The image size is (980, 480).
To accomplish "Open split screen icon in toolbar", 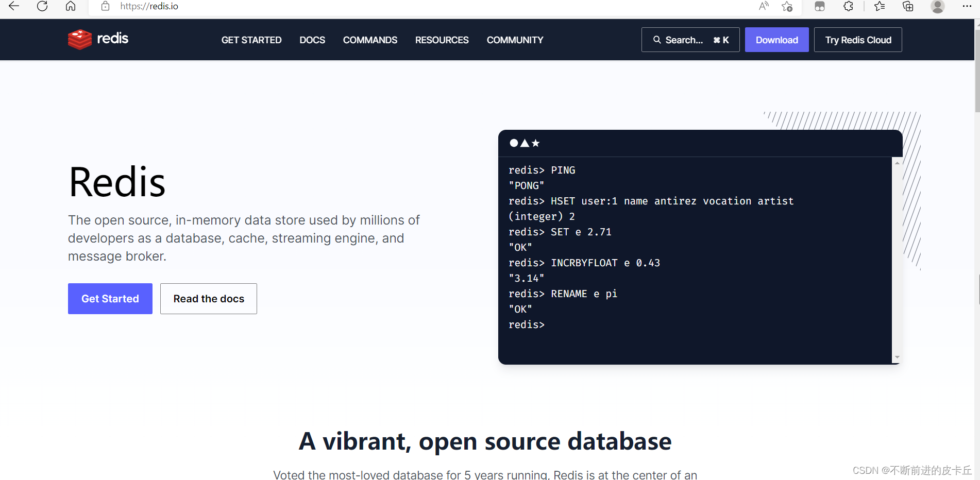I will tap(820, 6).
